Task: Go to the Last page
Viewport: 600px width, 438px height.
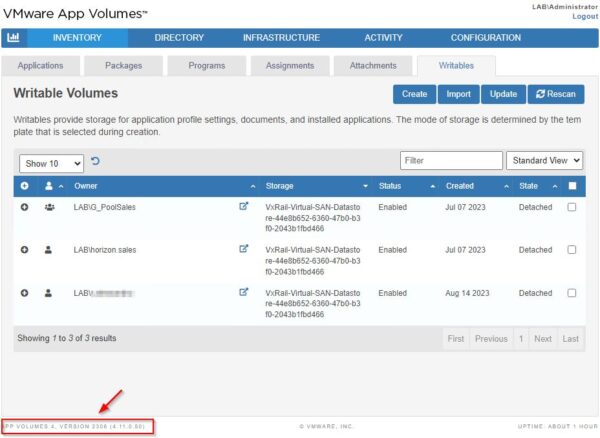Action: point(571,339)
